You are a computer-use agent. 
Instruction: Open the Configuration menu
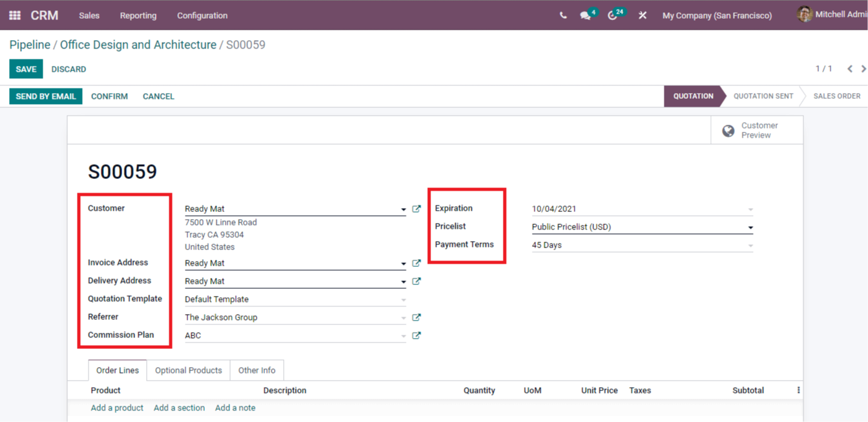tap(202, 16)
